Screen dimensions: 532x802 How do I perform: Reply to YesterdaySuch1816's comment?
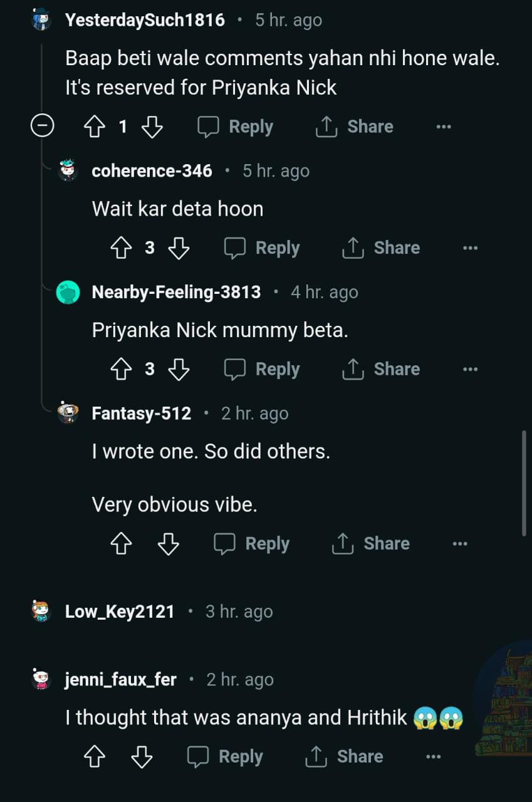[x=236, y=127]
